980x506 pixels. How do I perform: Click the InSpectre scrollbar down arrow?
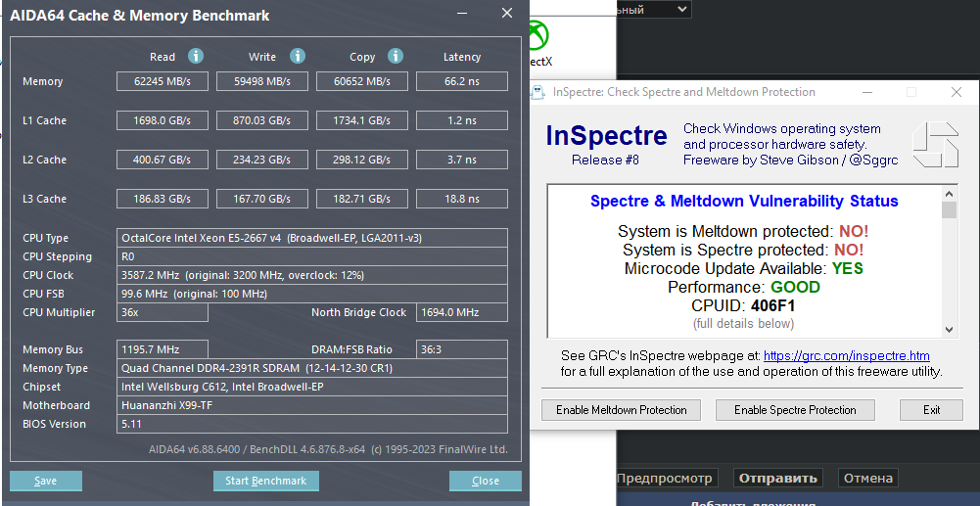[949, 330]
